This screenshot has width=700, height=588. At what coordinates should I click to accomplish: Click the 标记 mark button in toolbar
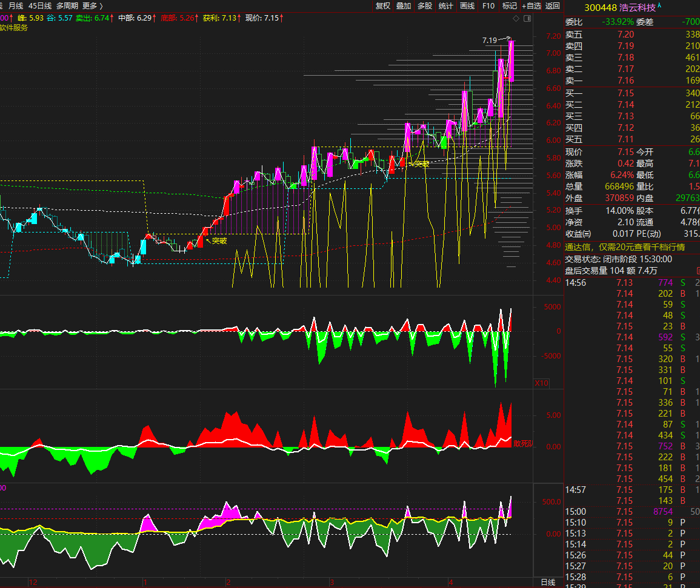[510, 6]
